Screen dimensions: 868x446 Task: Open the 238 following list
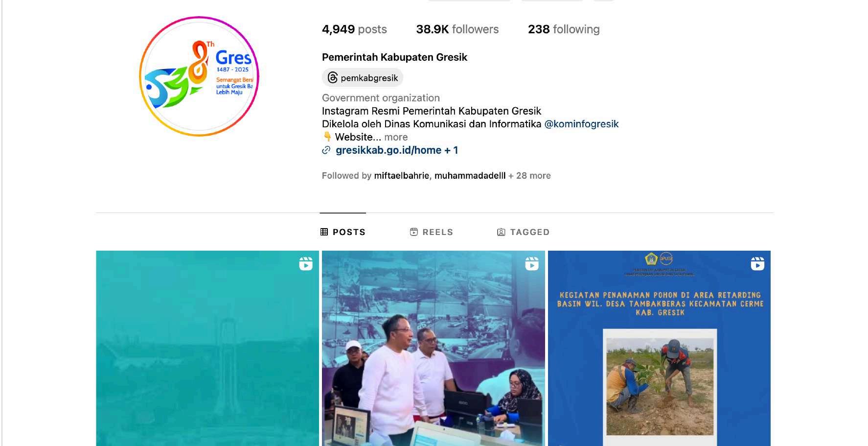tap(564, 29)
